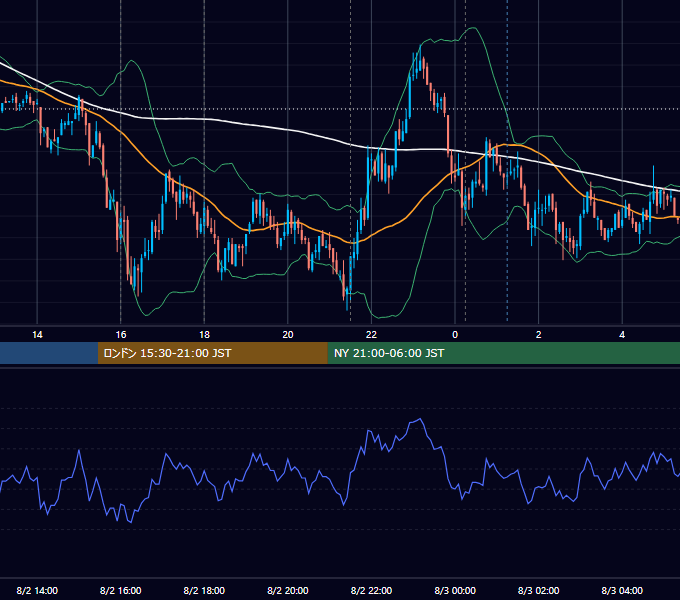The image size is (680, 600).
Task: Click hour label 2 on chart axis
Action: coord(538,335)
